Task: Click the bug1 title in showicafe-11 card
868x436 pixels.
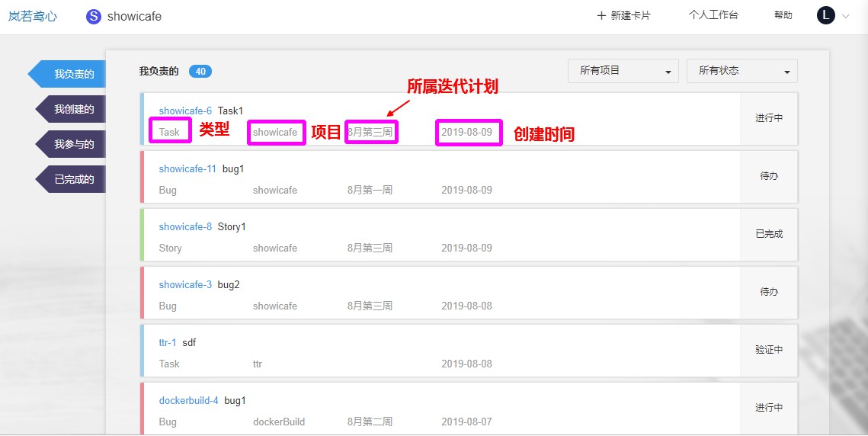Action: [x=233, y=169]
